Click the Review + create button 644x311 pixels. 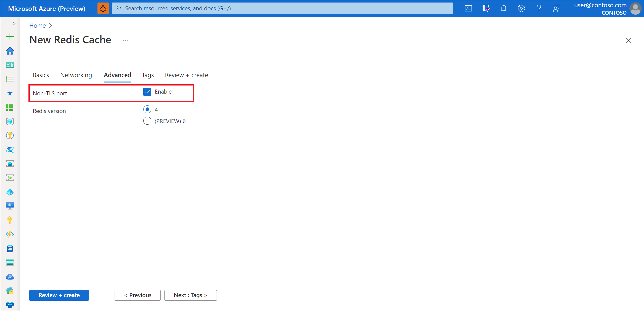pyautogui.click(x=59, y=295)
